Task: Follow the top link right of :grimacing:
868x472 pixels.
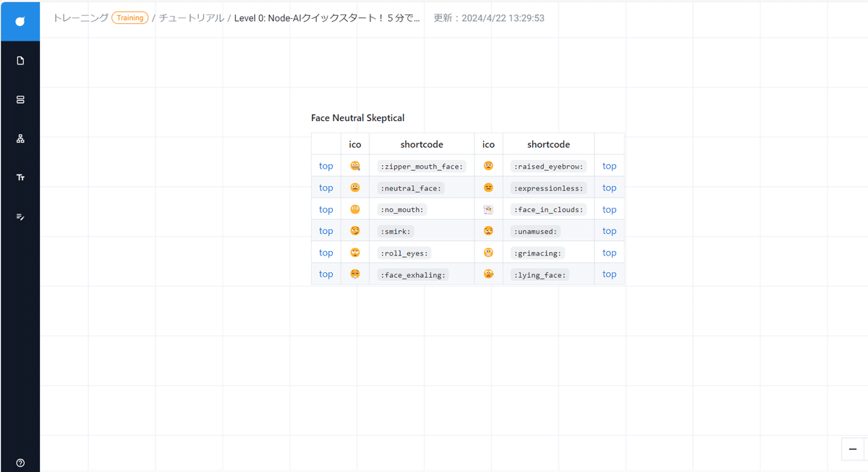Action: click(x=610, y=253)
